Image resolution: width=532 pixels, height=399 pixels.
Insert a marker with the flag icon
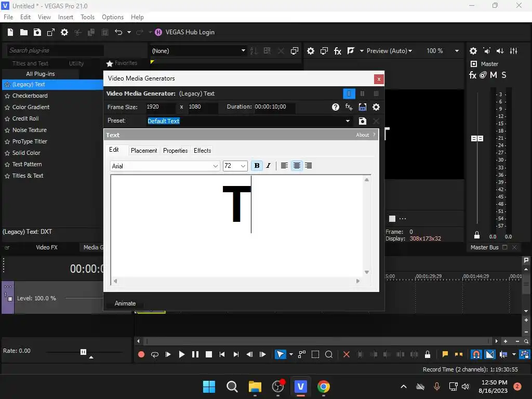(445, 354)
